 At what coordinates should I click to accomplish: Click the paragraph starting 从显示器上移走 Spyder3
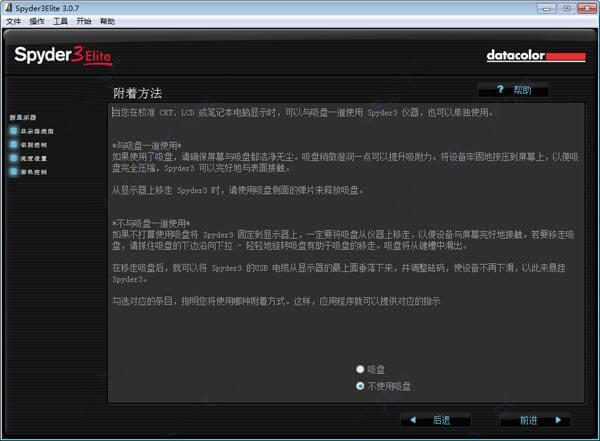point(237,190)
